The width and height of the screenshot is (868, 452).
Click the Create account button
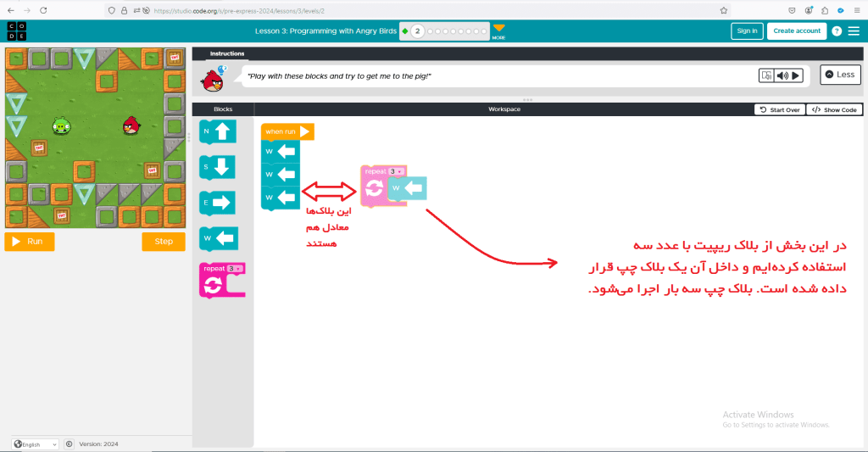click(796, 31)
